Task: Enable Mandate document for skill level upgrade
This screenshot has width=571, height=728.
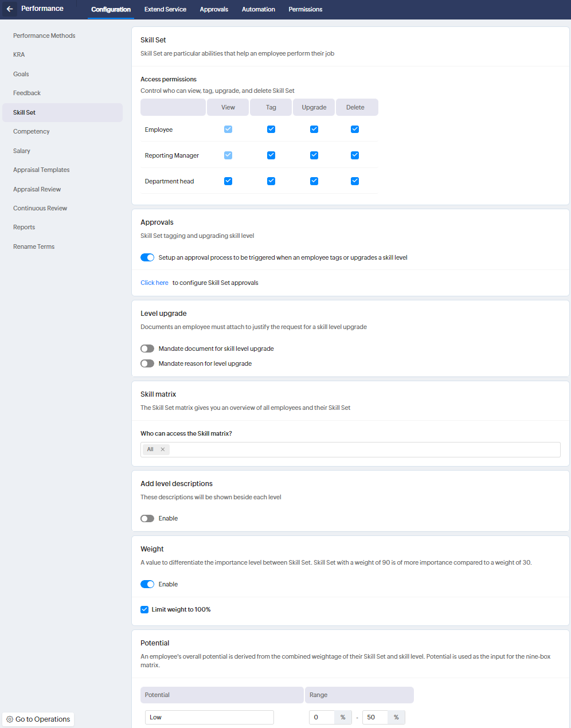Action: 147,349
